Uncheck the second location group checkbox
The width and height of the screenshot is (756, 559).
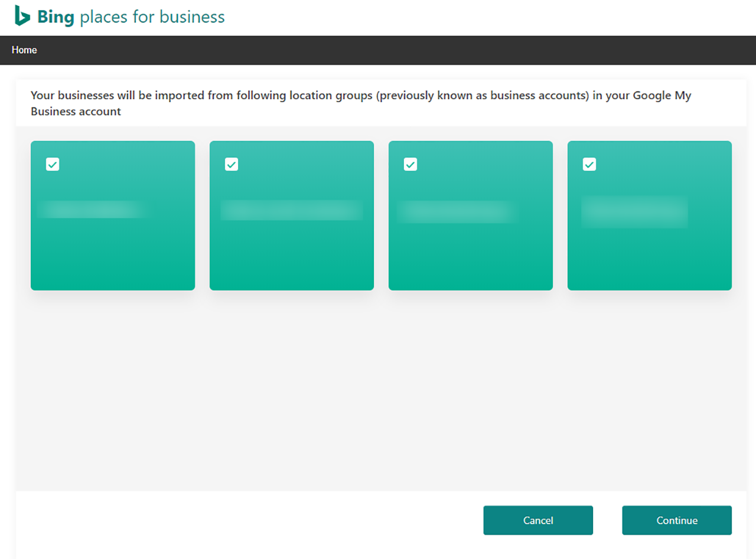[x=232, y=164]
